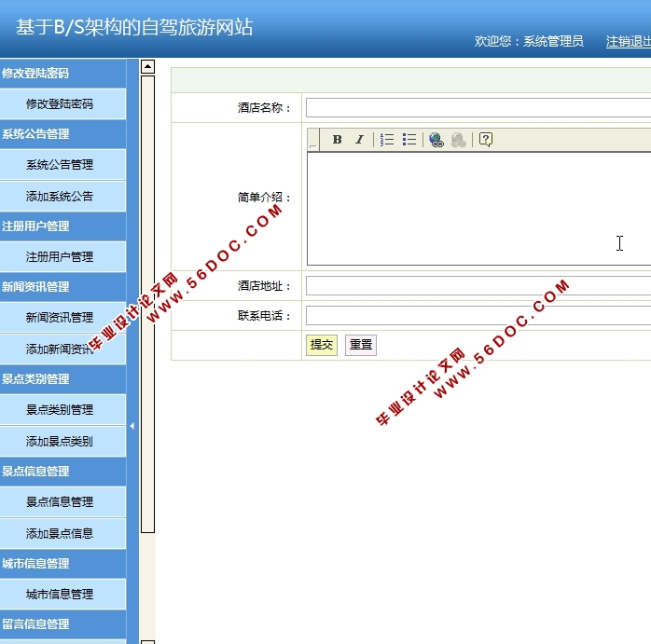Open the 城市信息管理 menu item

click(x=62, y=594)
